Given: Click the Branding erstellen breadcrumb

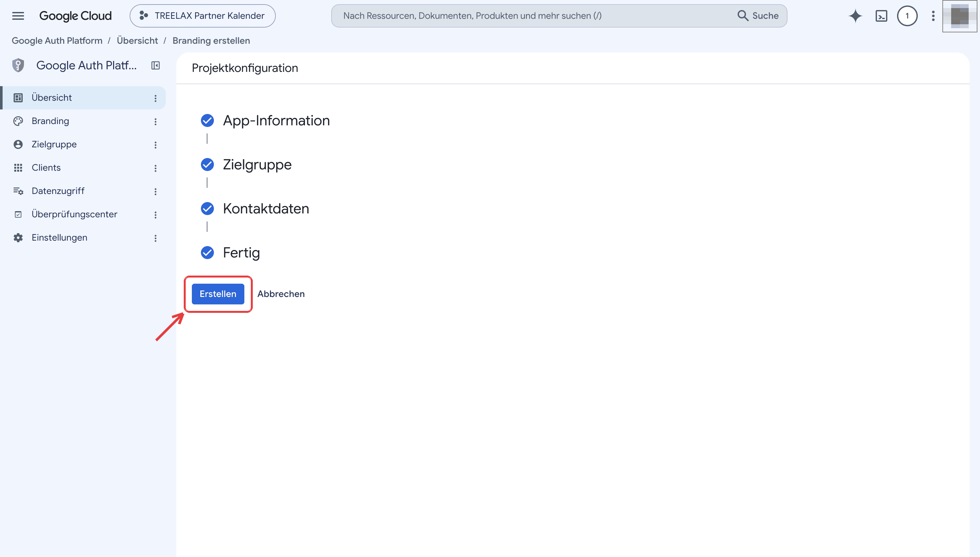Looking at the screenshot, I should 211,40.
